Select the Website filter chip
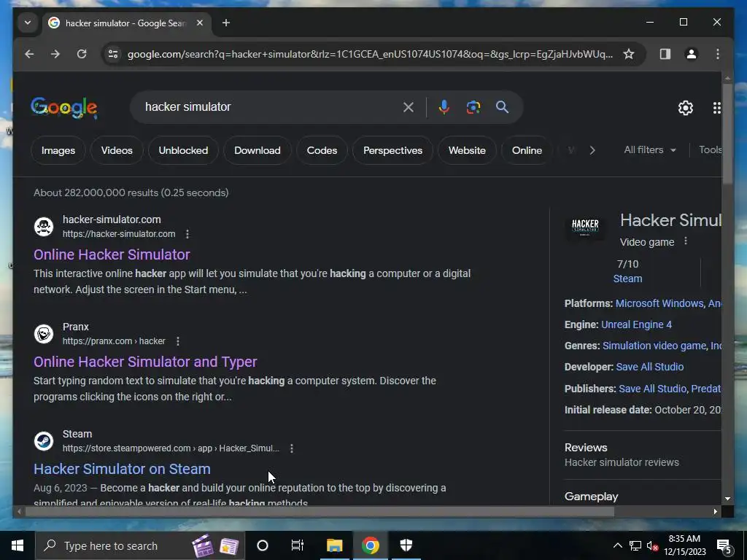 (467, 150)
